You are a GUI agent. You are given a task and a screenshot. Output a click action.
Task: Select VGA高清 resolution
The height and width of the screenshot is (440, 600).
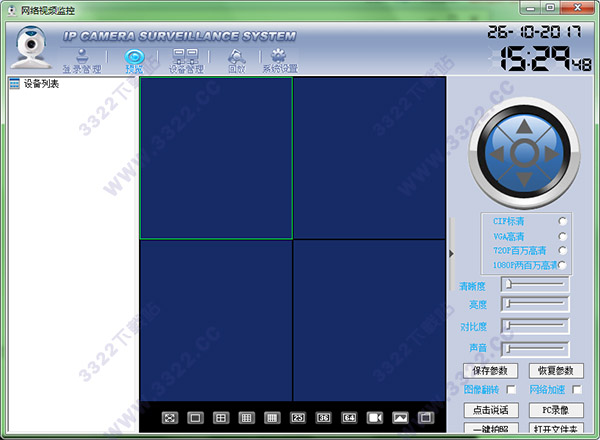click(x=562, y=236)
